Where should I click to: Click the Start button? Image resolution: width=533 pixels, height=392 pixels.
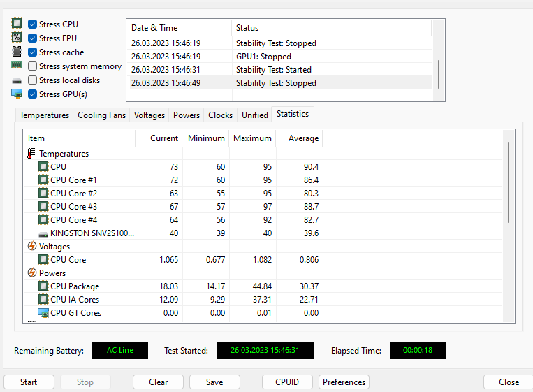click(29, 382)
